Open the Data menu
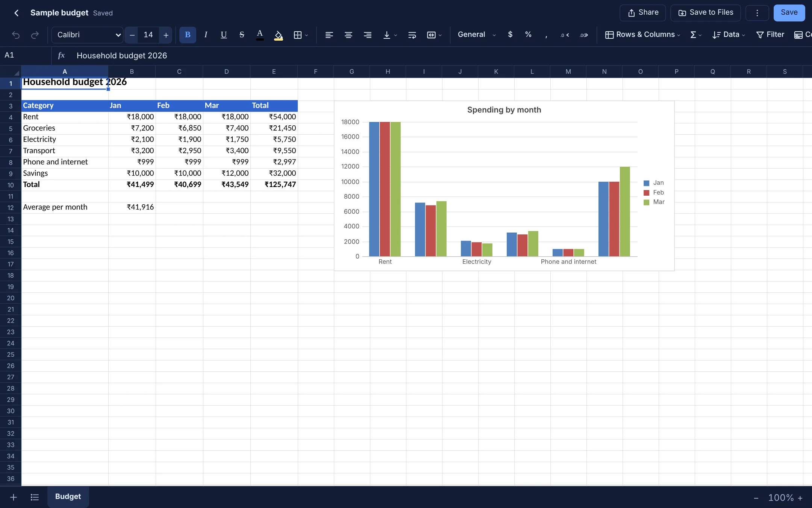The width and height of the screenshot is (812, 508). [x=729, y=35]
